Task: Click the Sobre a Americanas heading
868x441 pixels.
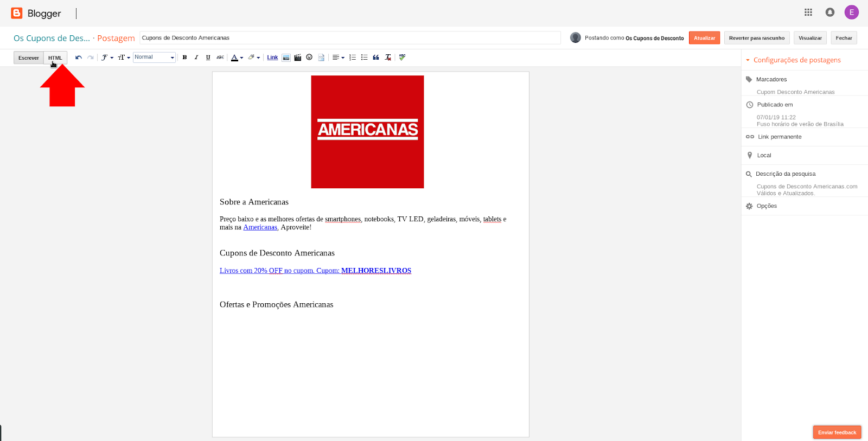Action: pyautogui.click(x=254, y=202)
